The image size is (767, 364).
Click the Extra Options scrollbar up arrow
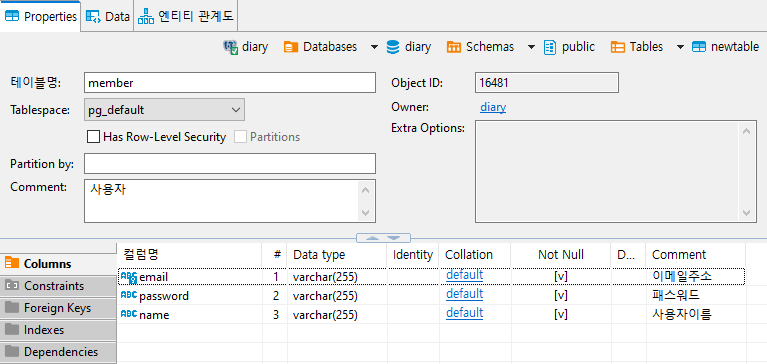click(x=746, y=131)
